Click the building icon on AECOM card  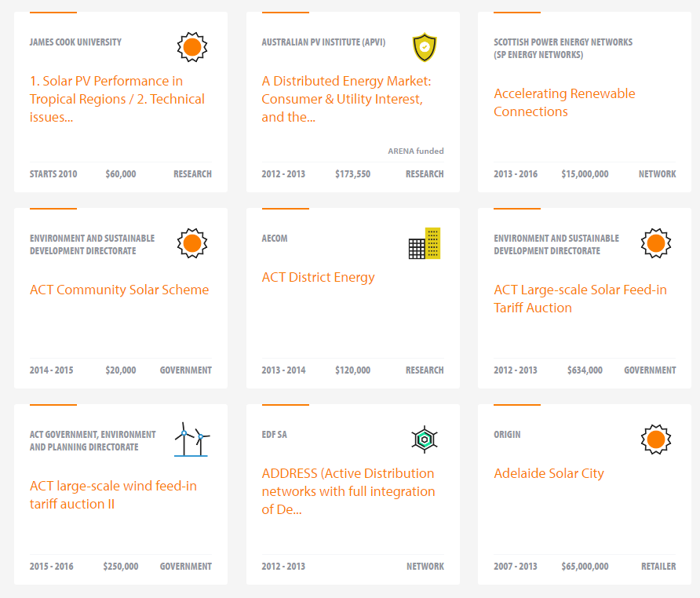point(424,243)
